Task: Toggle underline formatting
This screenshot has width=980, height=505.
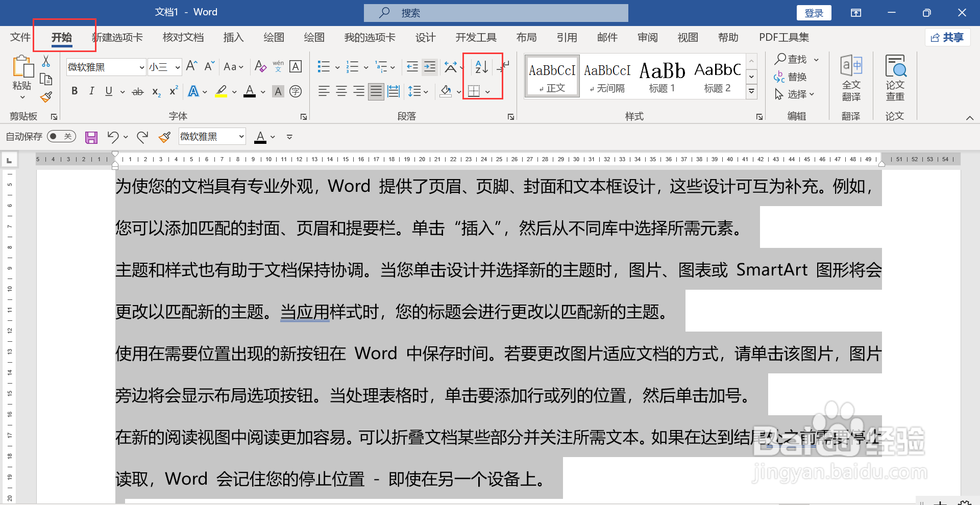Action: point(109,91)
